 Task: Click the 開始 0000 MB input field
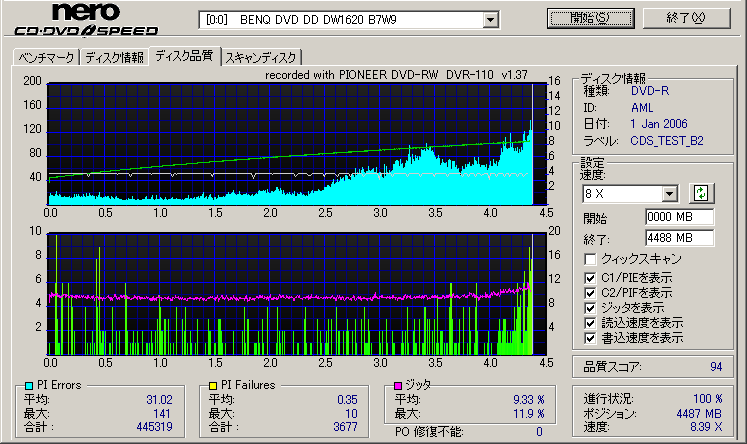tap(679, 217)
